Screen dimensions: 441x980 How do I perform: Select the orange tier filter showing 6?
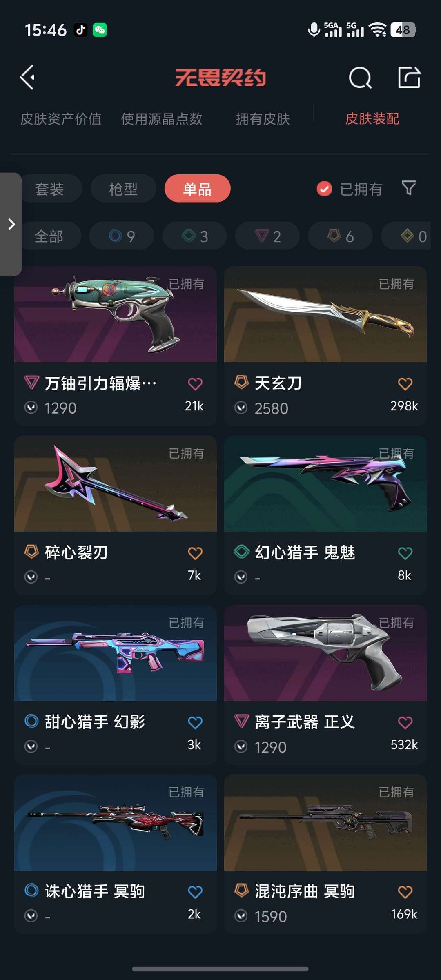pos(341,236)
